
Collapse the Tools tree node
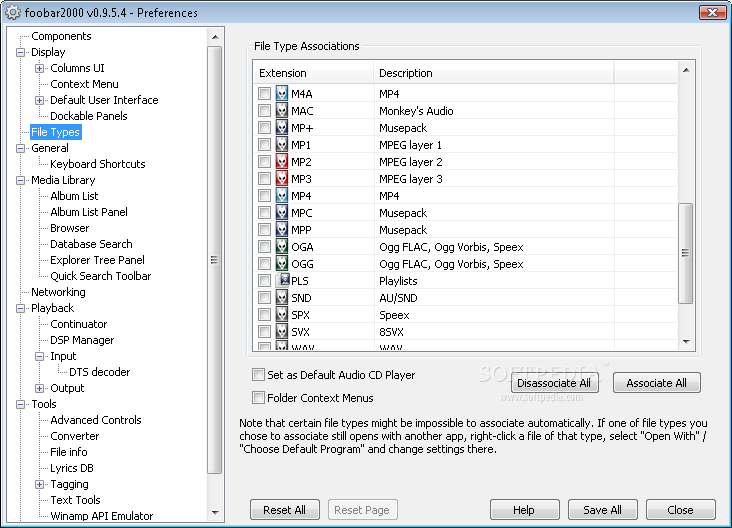pyautogui.click(x=21, y=404)
